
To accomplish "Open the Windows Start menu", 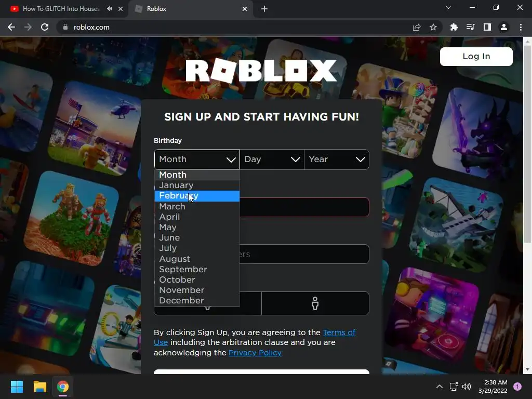I will click(17, 387).
